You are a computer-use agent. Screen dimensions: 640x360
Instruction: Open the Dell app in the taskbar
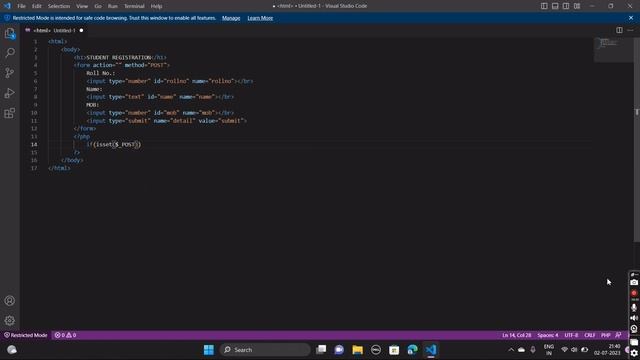(376, 350)
